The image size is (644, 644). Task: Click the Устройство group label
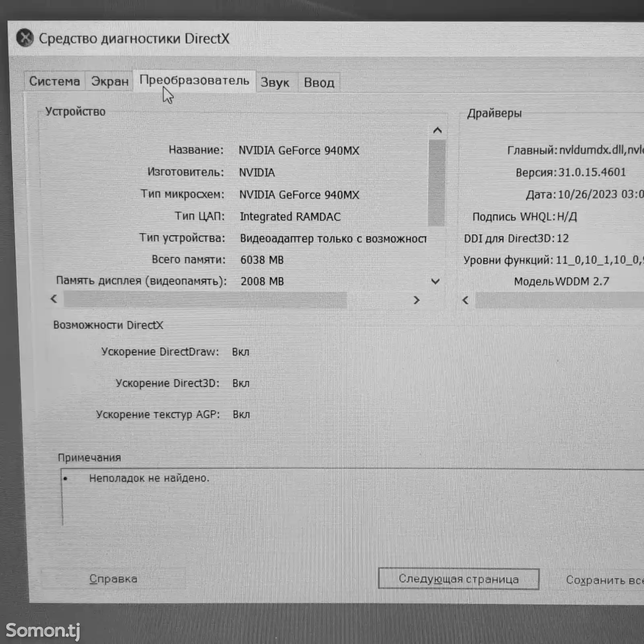[75, 111]
